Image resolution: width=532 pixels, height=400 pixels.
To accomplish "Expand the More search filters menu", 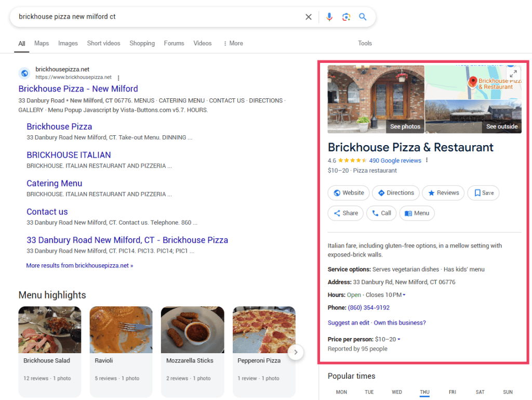I will [x=233, y=44].
